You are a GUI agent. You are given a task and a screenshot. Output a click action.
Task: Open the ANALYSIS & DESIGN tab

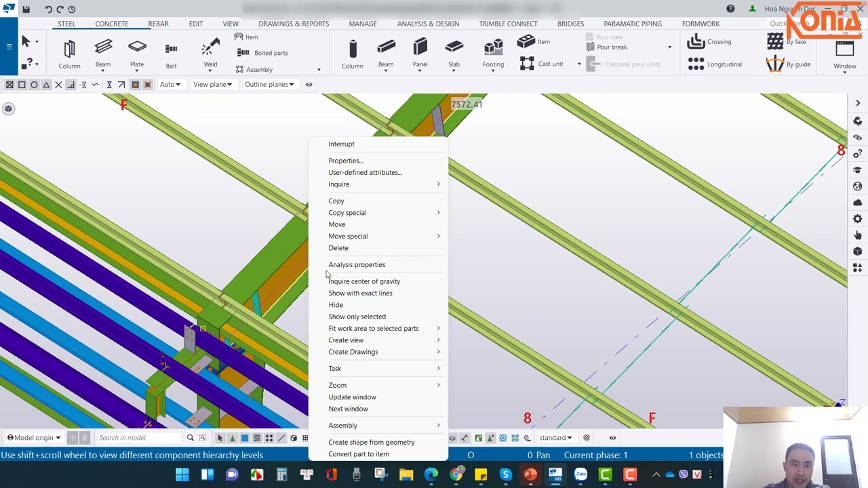tap(428, 24)
